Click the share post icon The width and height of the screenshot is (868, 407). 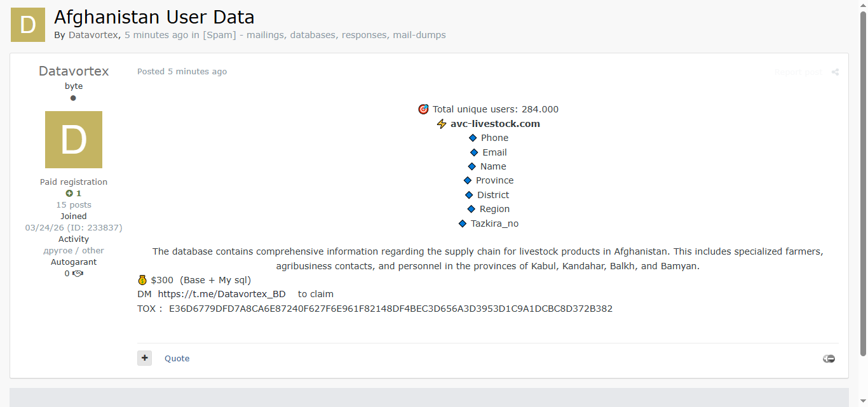click(x=835, y=72)
